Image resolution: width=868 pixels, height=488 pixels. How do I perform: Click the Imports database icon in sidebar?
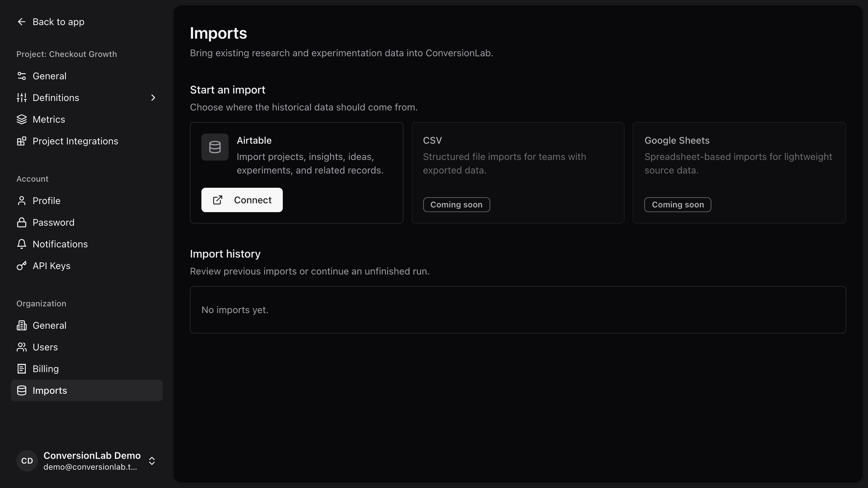(x=22, y=390)
